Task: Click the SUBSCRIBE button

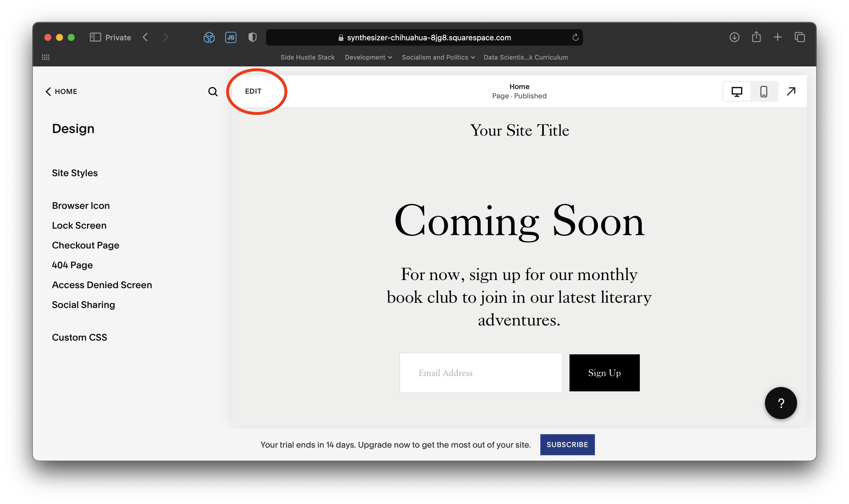Action: tap(567, 445)
